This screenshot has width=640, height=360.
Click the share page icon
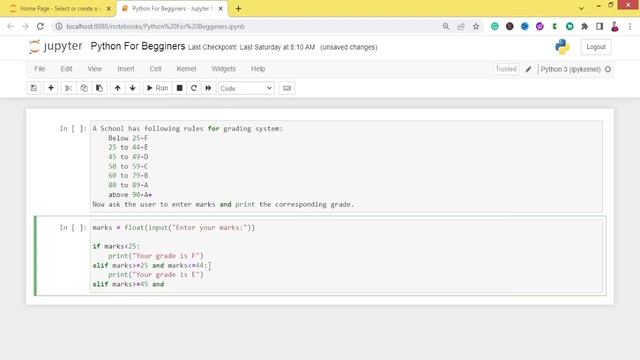tap(461, 27)
